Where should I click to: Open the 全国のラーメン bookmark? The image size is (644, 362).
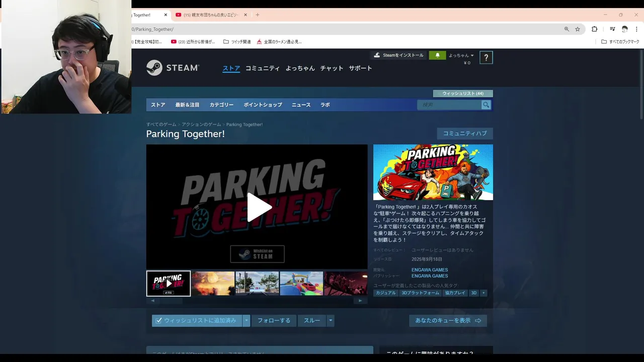click(279, 42)
